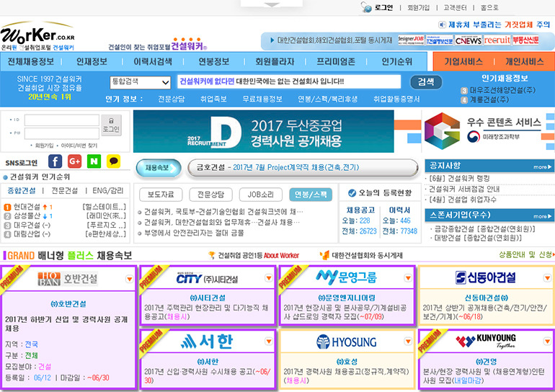Open the 프리미엄존 menu
The width and height of the screenshot is (555, 392).
336,61
